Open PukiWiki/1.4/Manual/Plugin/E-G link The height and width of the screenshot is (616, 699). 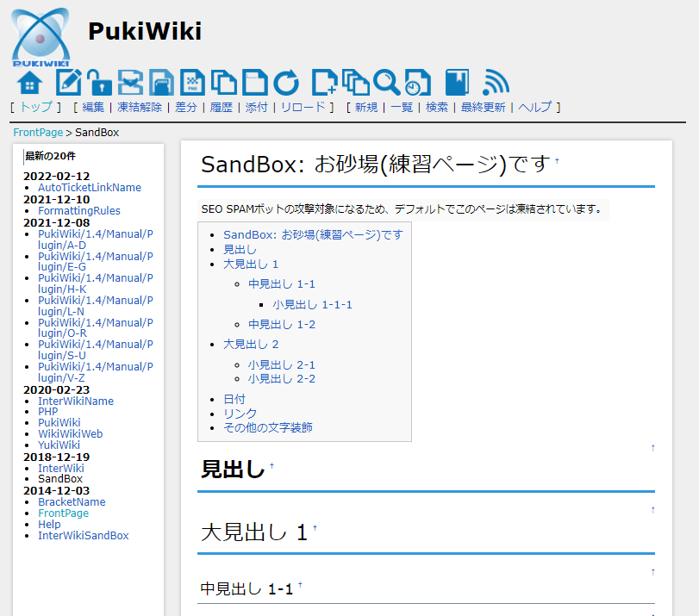[x=96, y=262]
